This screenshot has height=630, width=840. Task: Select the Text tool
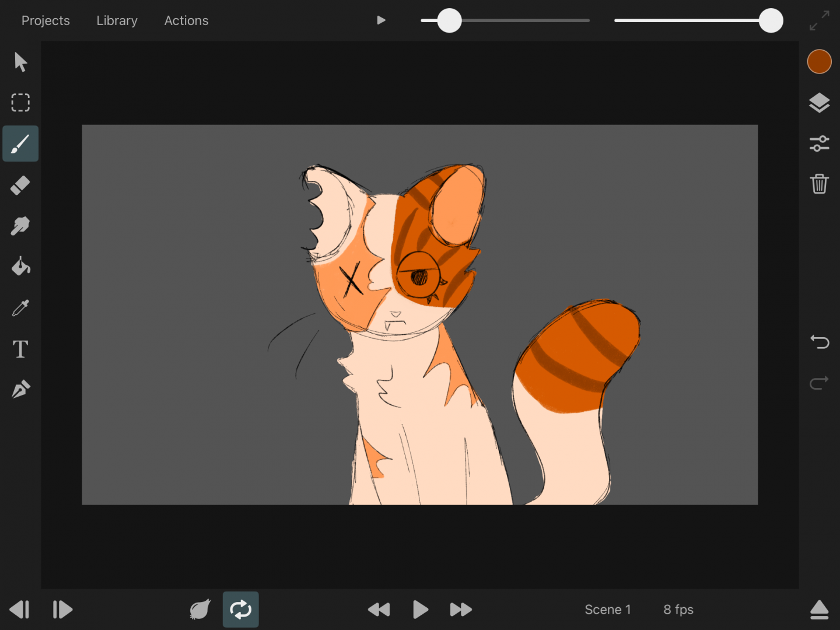pyautogui.click(x=20, y=349)
